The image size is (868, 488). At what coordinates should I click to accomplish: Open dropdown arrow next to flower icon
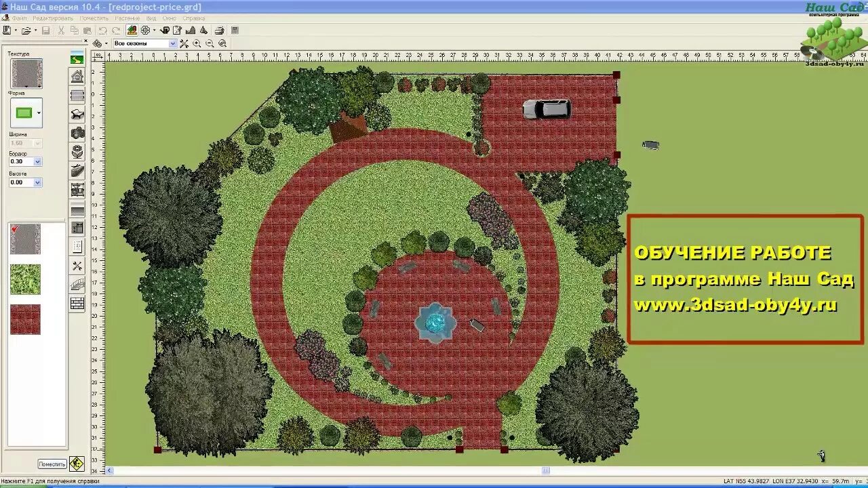point(155,30)
